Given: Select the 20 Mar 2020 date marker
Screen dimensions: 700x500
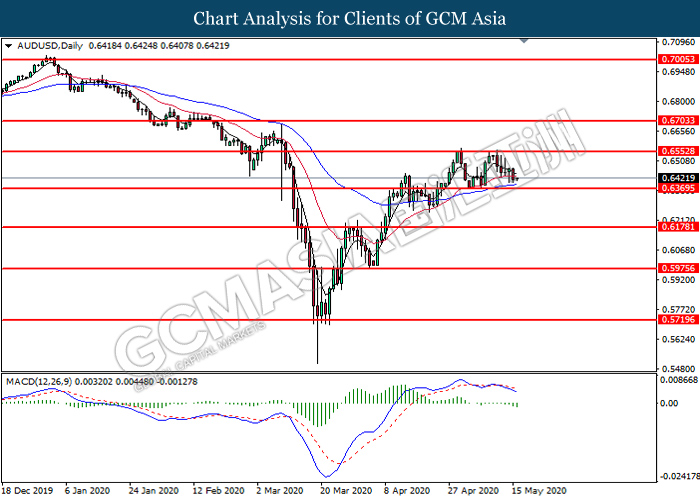Looking at the screenshot, I should click(346, 491).
